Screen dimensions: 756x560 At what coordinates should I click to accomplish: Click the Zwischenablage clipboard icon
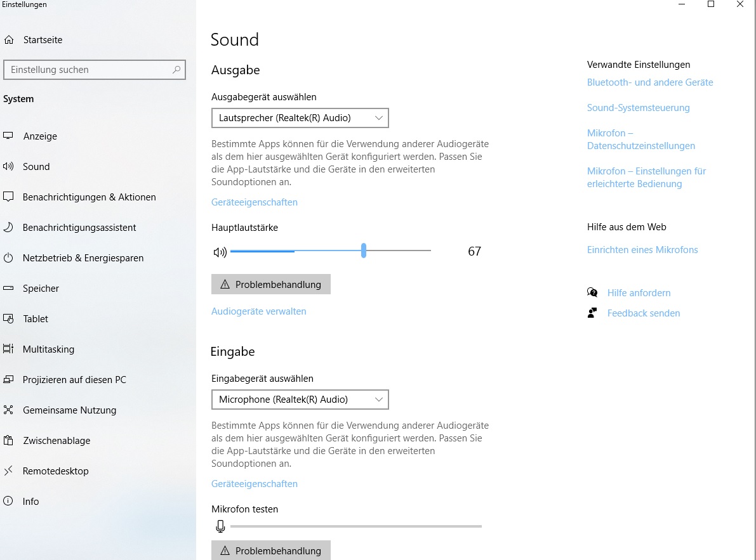8,440
